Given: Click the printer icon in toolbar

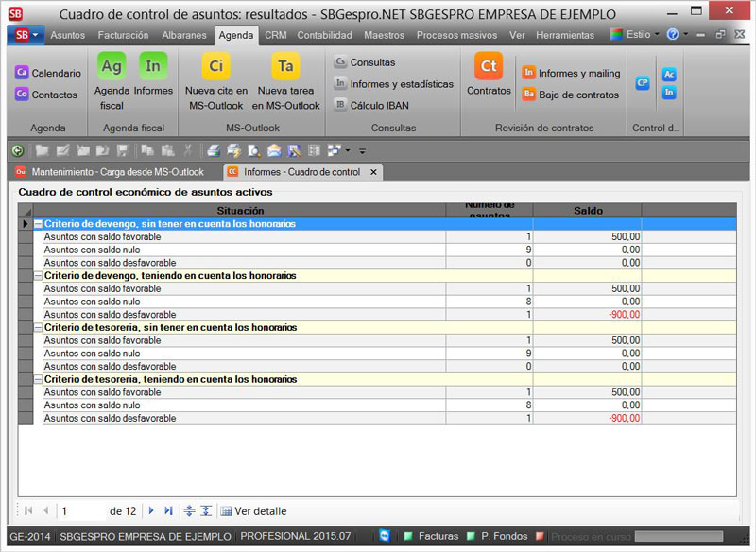Looking at the screenshot, I should click(214, 150).
